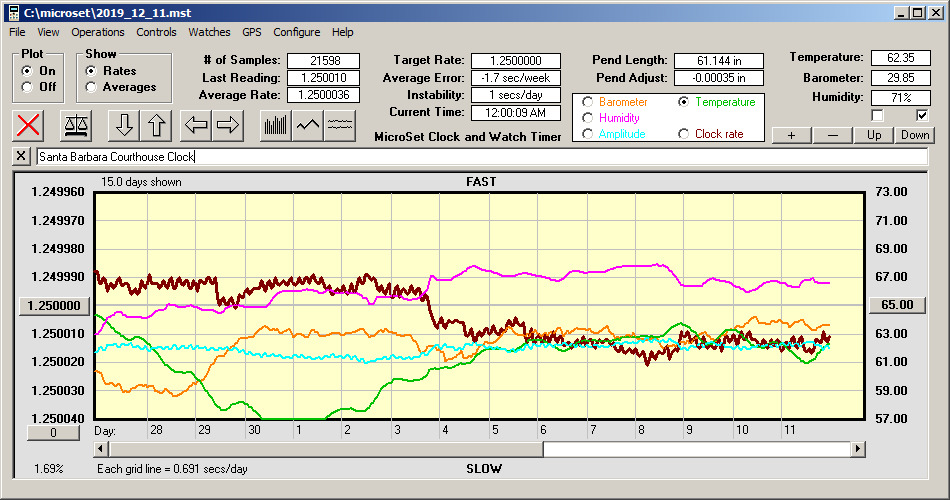The height and width of the screenshot is (500, 950).
Task: Untick the checked box under Humidity
Action: 922,115
